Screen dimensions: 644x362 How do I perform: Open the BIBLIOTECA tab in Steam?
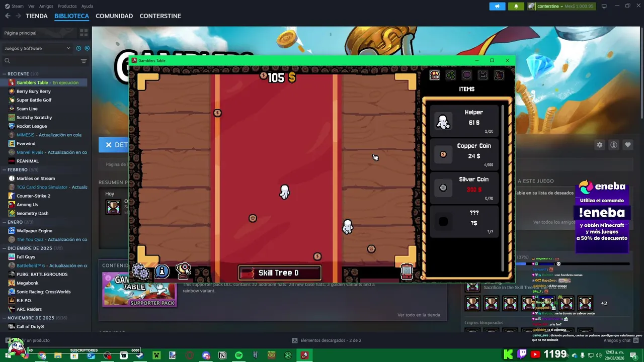(71, 16)
